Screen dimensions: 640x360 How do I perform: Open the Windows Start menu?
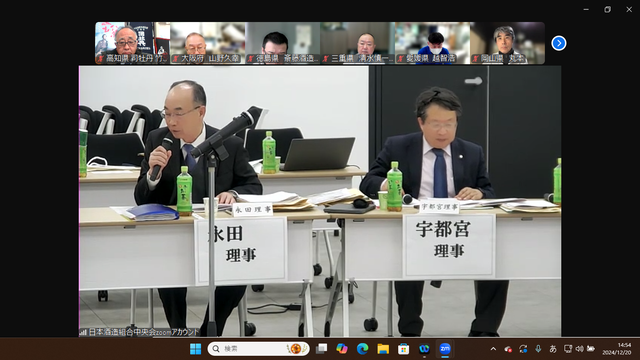tap(196, 349)
